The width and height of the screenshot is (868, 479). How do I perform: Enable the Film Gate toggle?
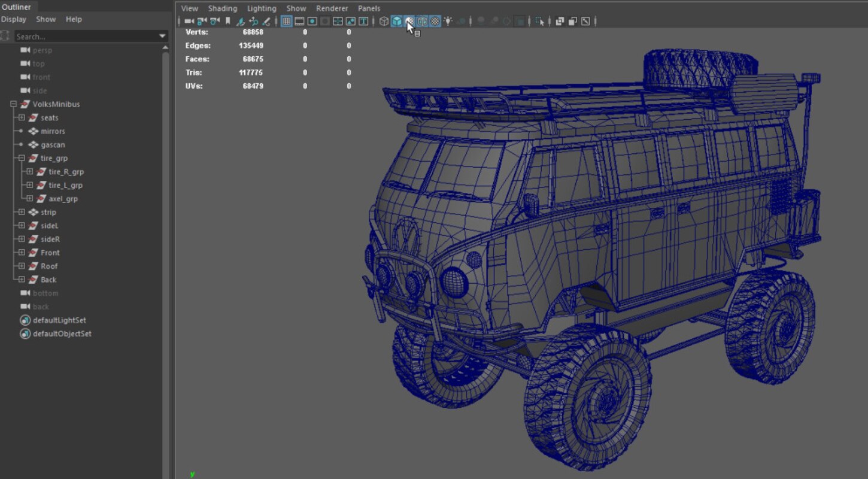[299, 22]
